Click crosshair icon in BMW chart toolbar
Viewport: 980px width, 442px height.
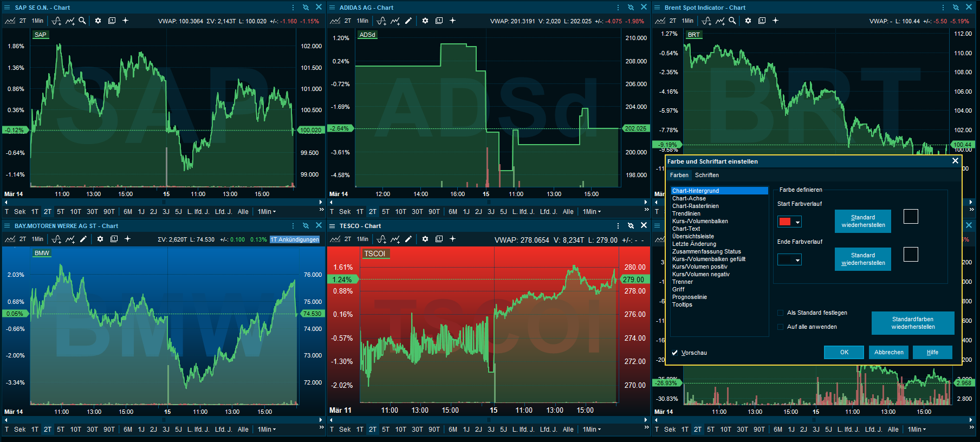tap(128, 239)
